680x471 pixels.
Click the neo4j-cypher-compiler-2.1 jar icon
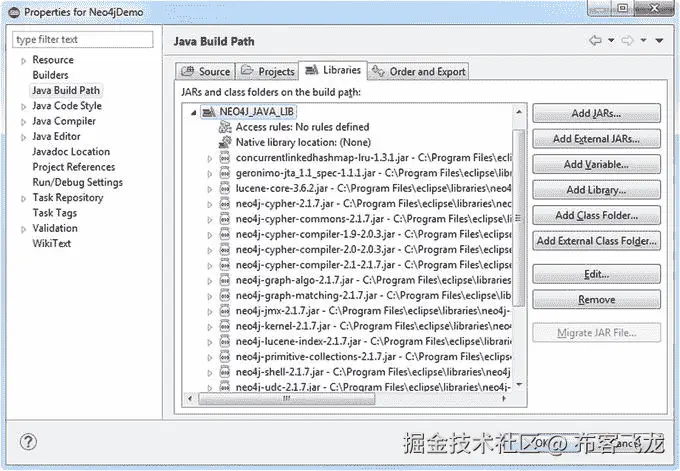pyautogui.click(x=225, y=265)
